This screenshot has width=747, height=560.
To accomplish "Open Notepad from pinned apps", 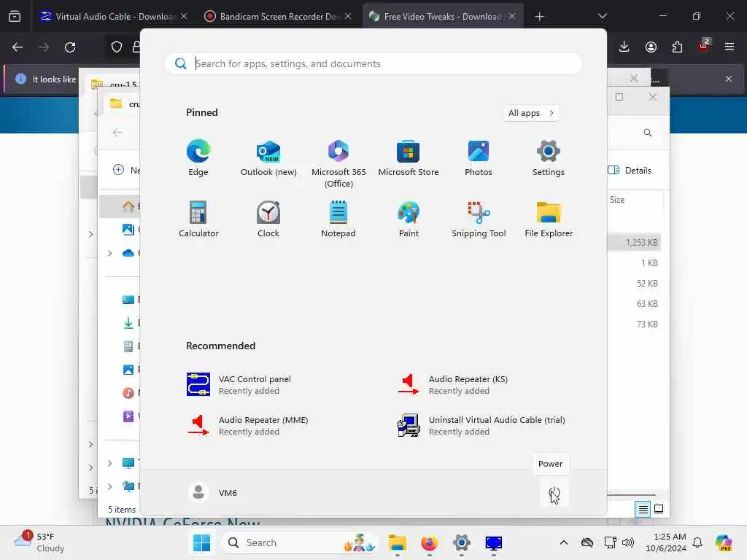I will pos(338,219).
